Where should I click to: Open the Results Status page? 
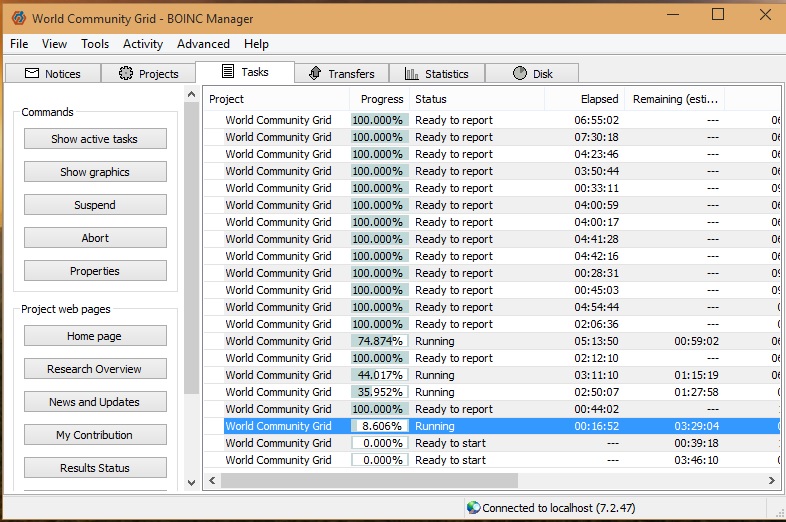click(95, 468)
